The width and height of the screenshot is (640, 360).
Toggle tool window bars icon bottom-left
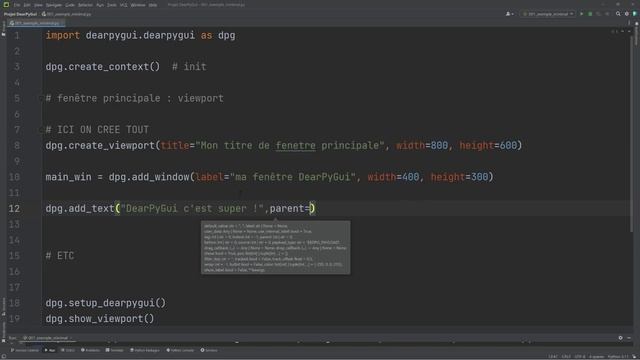pos(3,357)
